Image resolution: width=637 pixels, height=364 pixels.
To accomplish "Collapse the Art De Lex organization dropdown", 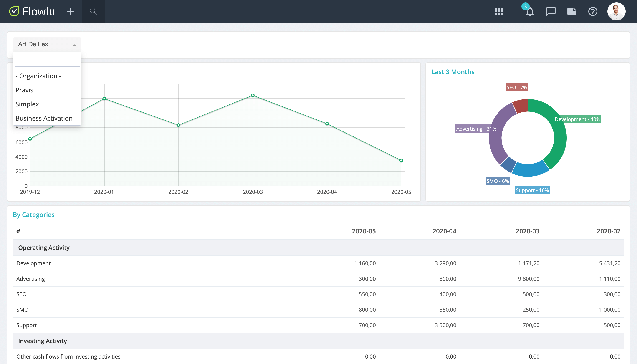I will coord(47,45).
